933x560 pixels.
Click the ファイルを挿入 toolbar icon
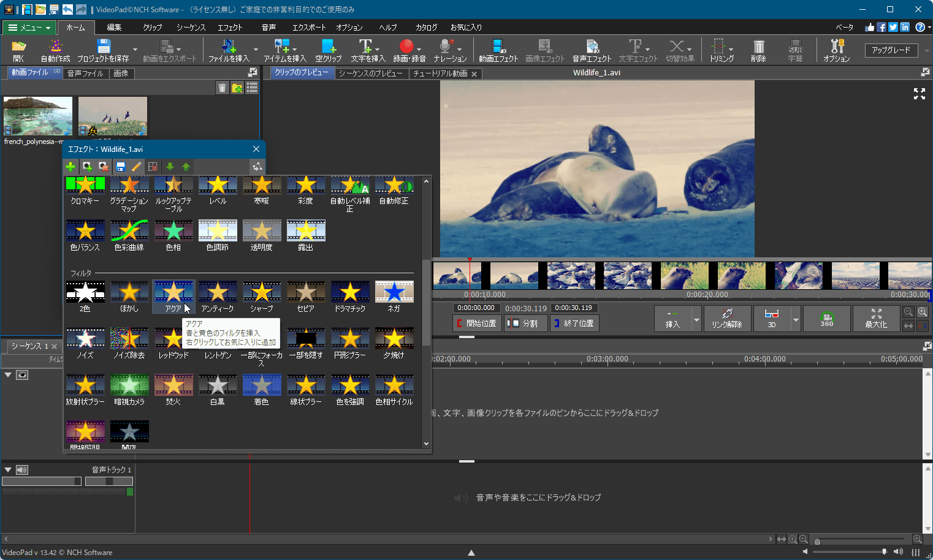tap(229, 50)
